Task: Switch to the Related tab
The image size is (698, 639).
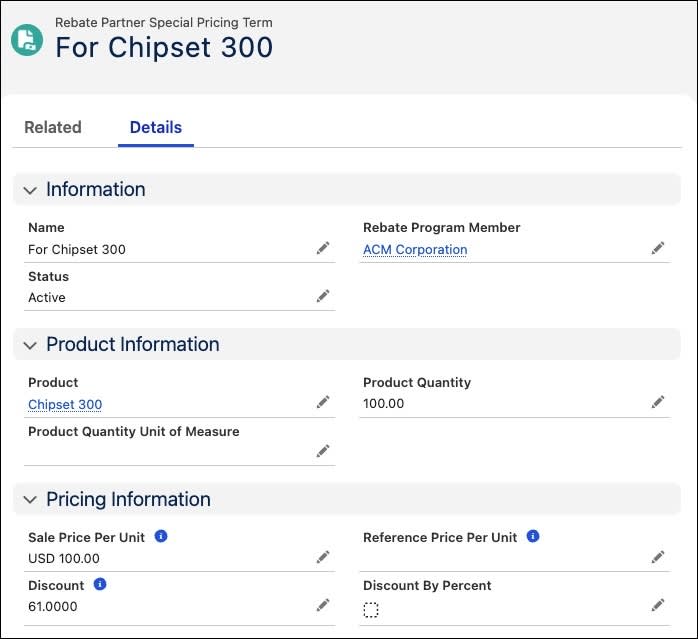Action: point(53,127)
